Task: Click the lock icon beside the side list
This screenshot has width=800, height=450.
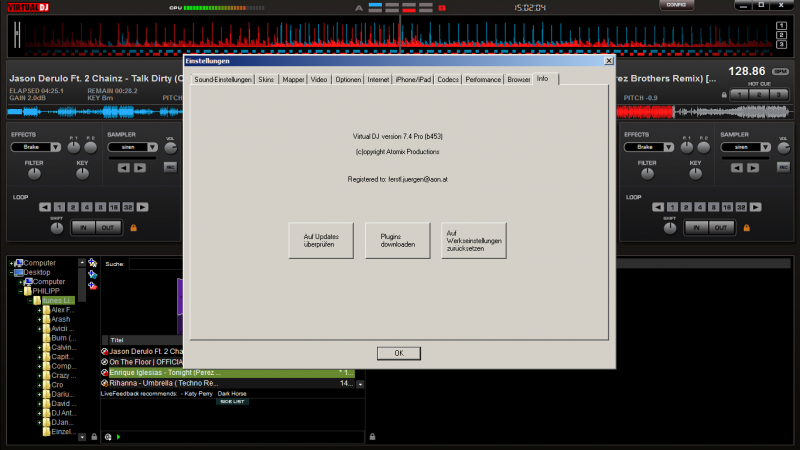Action: (x=372, y=437)
